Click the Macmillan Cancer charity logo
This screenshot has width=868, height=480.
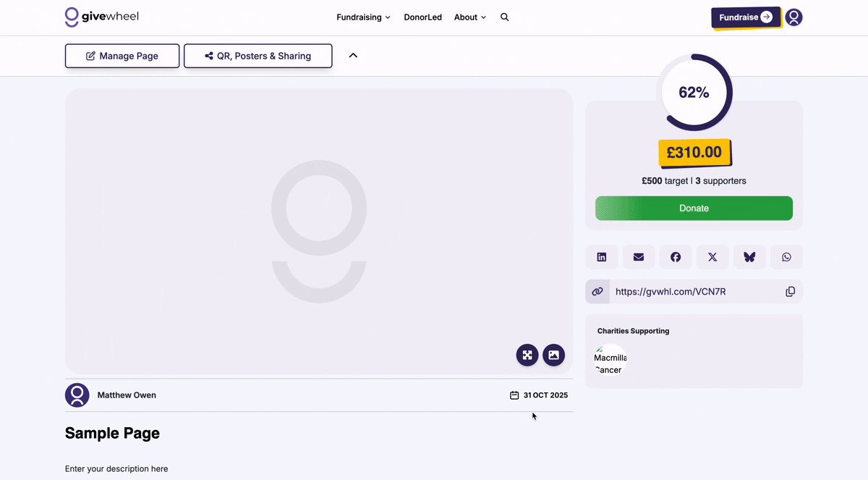click(x=610, y=360)
